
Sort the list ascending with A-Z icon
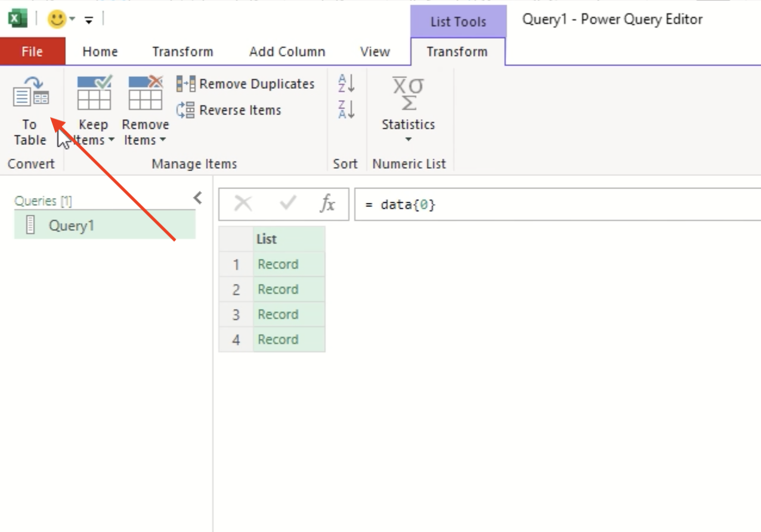click(345, 85)
